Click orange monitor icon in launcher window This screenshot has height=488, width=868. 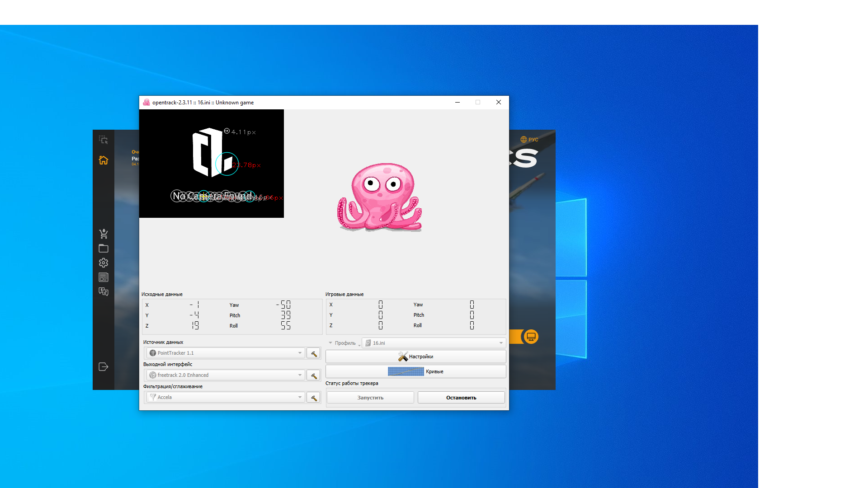click(x=531, y=337)
